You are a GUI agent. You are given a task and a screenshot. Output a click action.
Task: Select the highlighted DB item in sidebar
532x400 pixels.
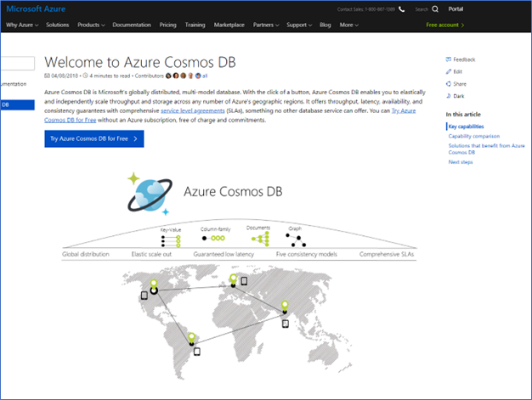click(x=17, y=104)
